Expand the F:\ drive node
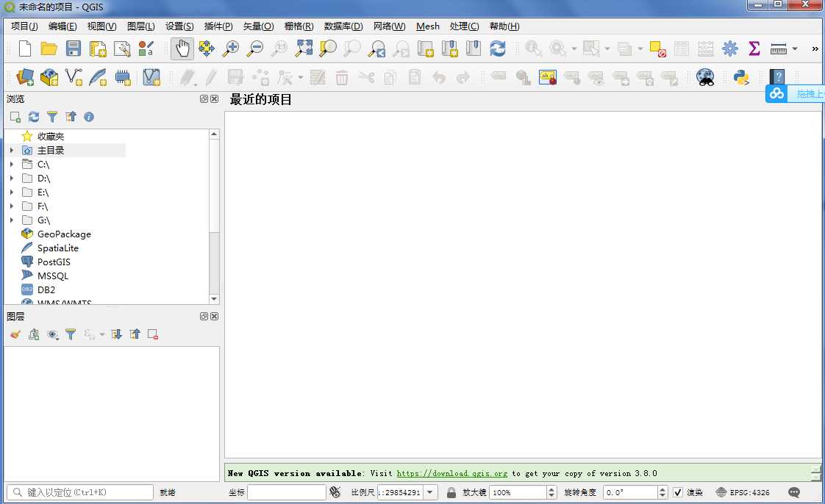825x504 pixels. [x=12, y=206]
